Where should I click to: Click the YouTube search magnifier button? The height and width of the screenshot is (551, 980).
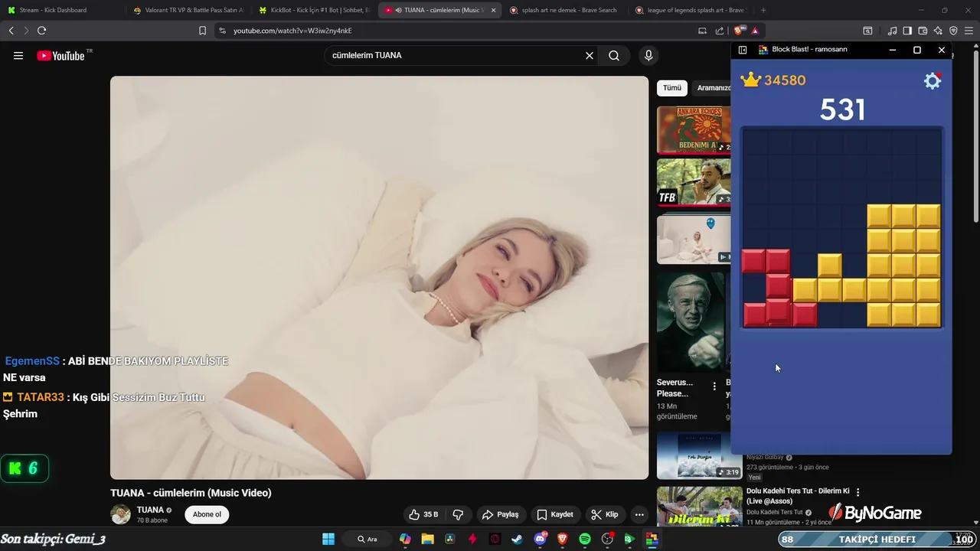coord(614,55)
